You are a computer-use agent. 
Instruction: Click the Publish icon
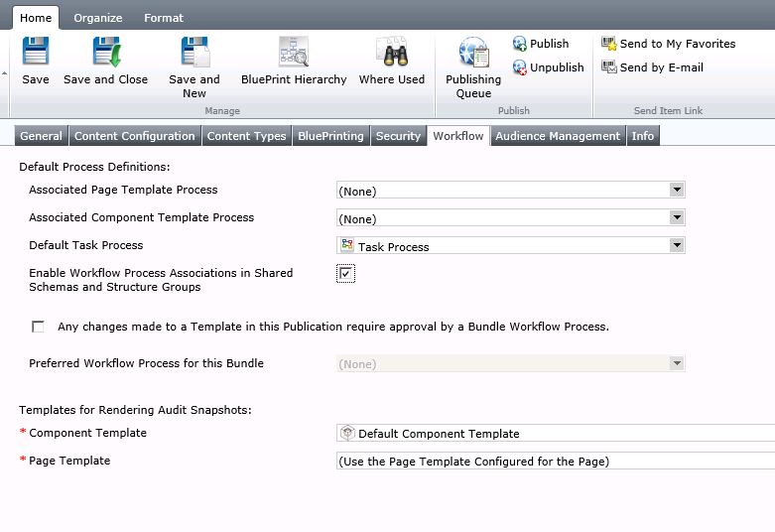tap(520, 44)
